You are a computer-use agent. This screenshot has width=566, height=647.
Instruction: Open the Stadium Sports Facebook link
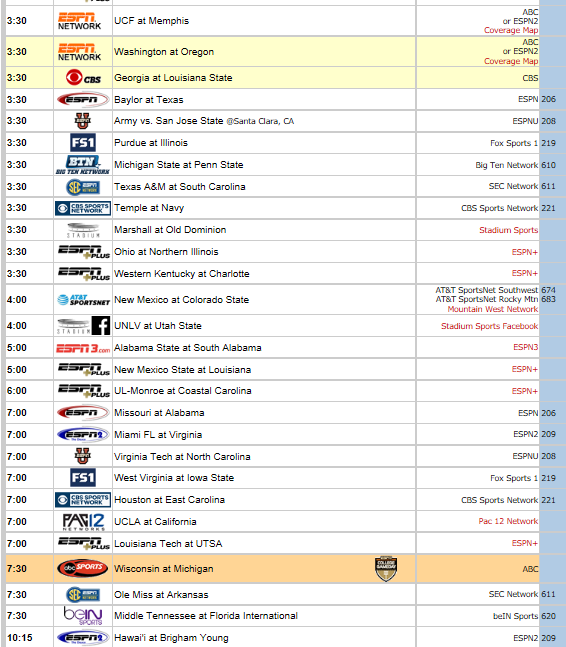(x=490, y=326)
